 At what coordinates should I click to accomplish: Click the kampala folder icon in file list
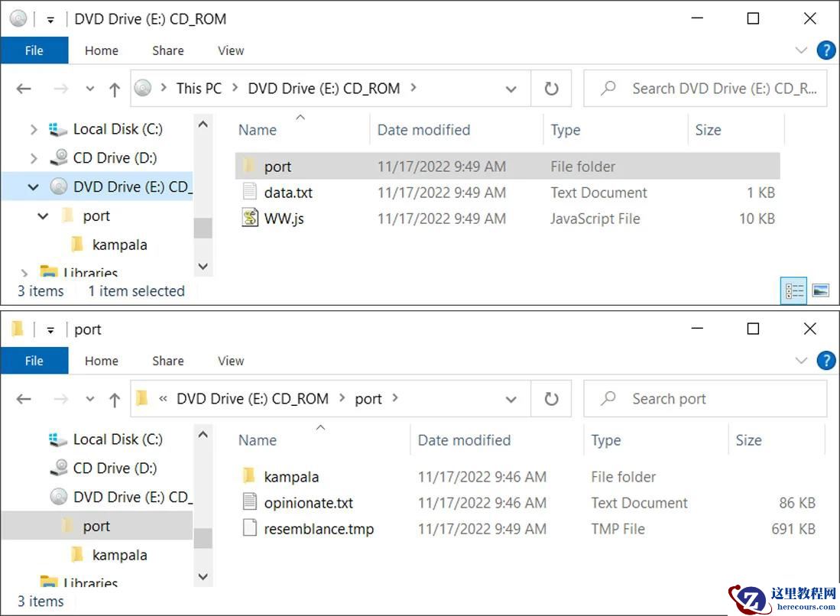coord(249,477)
